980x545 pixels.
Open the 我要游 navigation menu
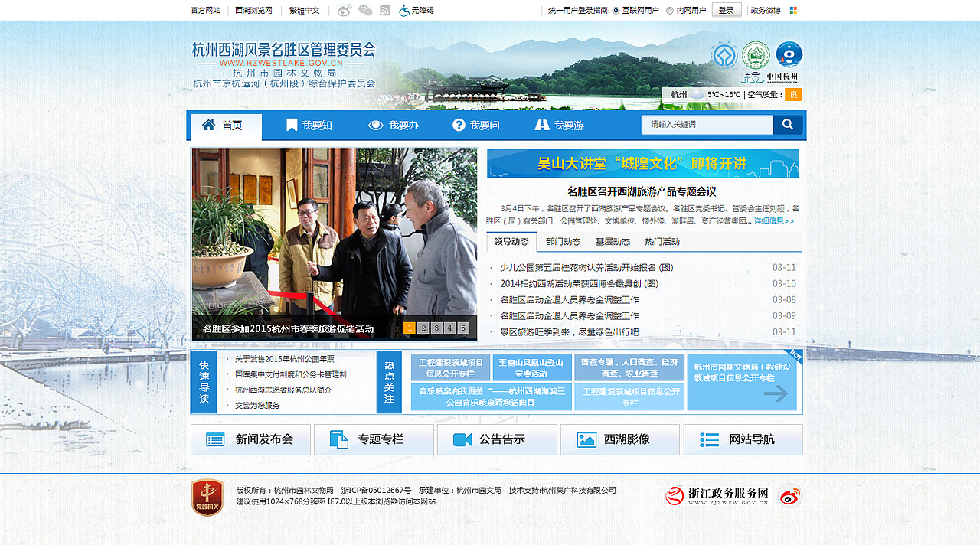[561, 123]
